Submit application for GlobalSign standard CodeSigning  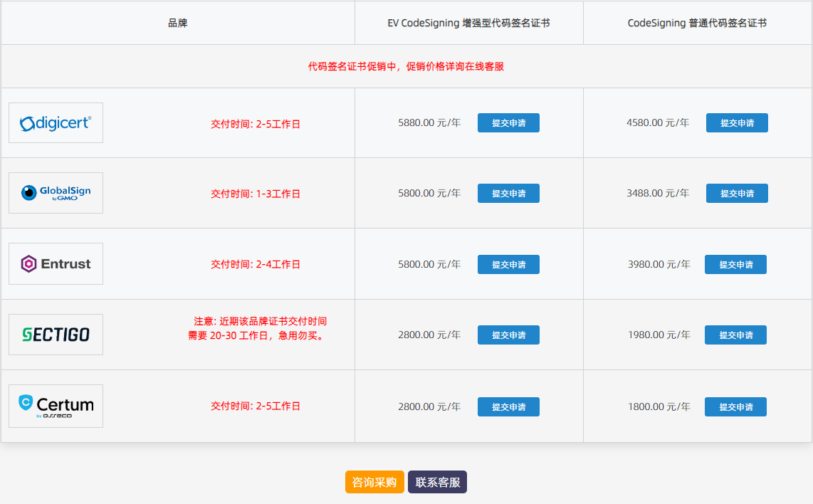click(737, 194)
